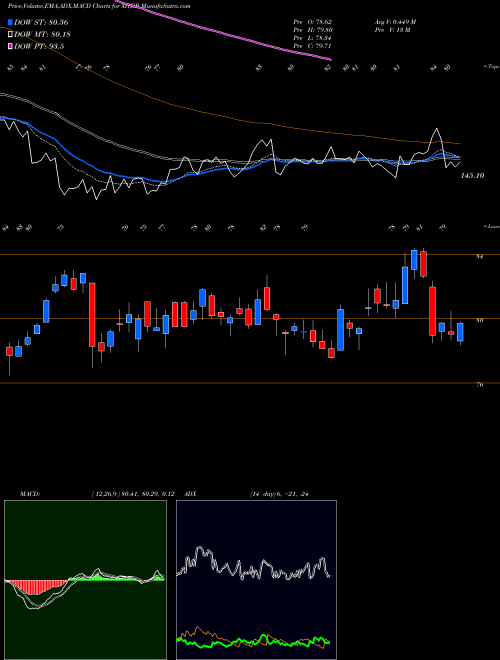Click the Pre L: 78.84 value
This screenshot has width=500, height=660.
click(x=312, y=38)
